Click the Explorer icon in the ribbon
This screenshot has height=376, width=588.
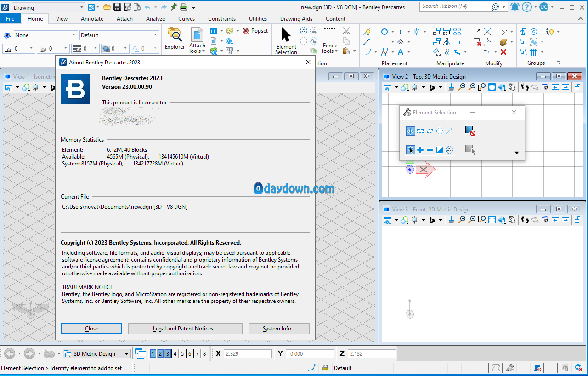(175, 39)
